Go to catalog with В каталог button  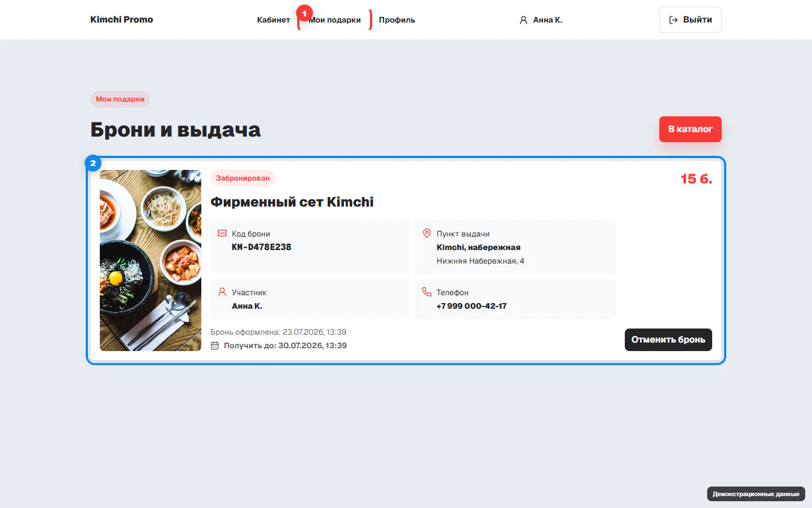[690, 129]
